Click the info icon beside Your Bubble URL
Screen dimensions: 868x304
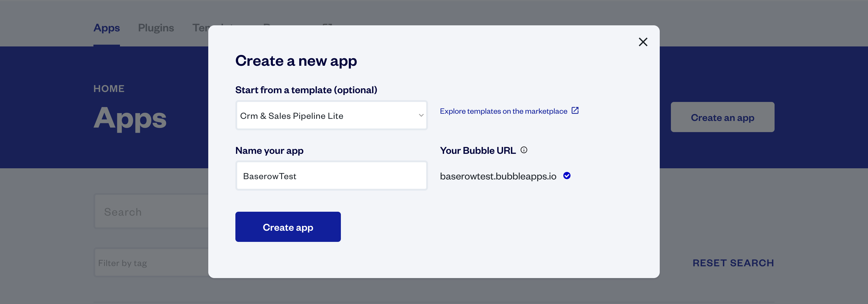(524, 150)
